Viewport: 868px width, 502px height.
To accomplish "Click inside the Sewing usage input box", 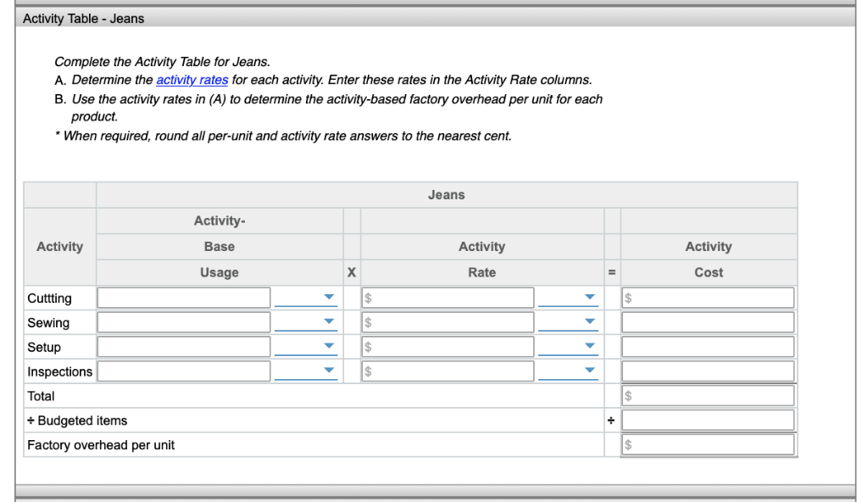I will 183,321.
